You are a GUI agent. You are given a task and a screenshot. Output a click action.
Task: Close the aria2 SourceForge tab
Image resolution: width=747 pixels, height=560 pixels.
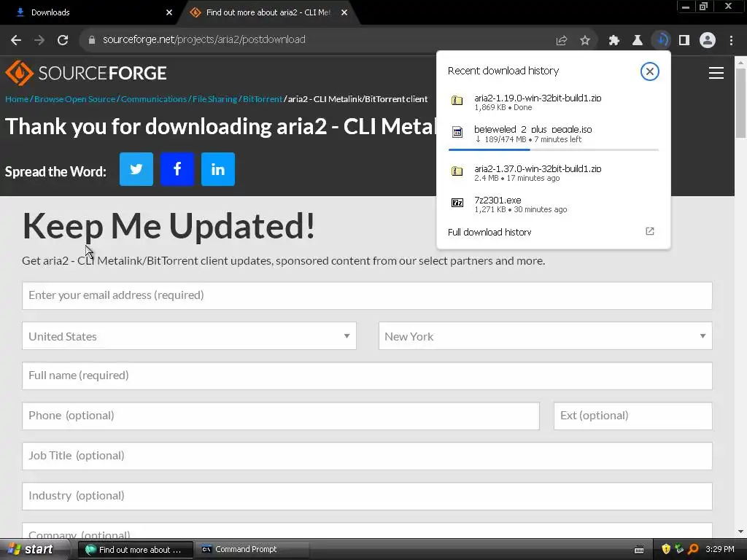344,12
